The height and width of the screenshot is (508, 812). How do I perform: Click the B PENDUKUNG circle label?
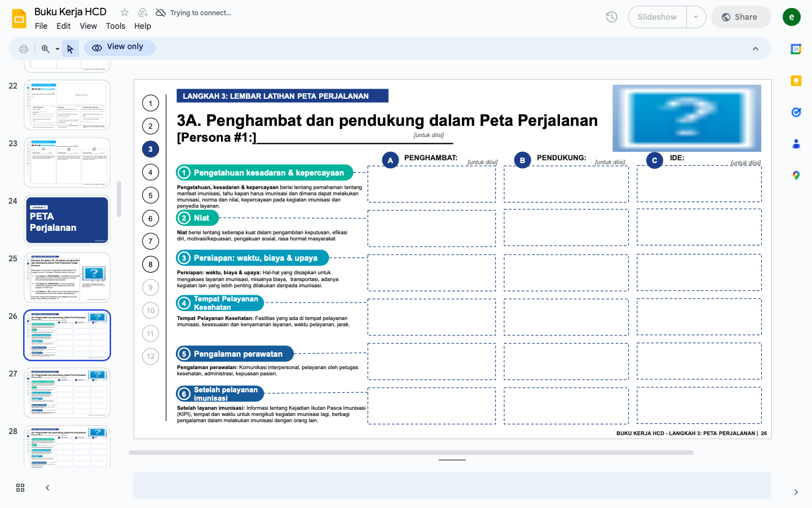pyautogui.click(x=523, y=160)
